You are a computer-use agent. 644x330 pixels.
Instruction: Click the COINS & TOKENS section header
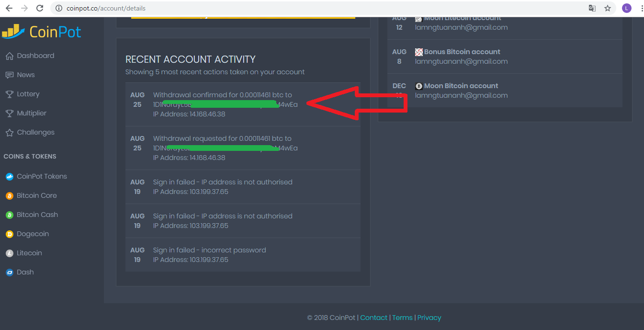tap(30, 157)
